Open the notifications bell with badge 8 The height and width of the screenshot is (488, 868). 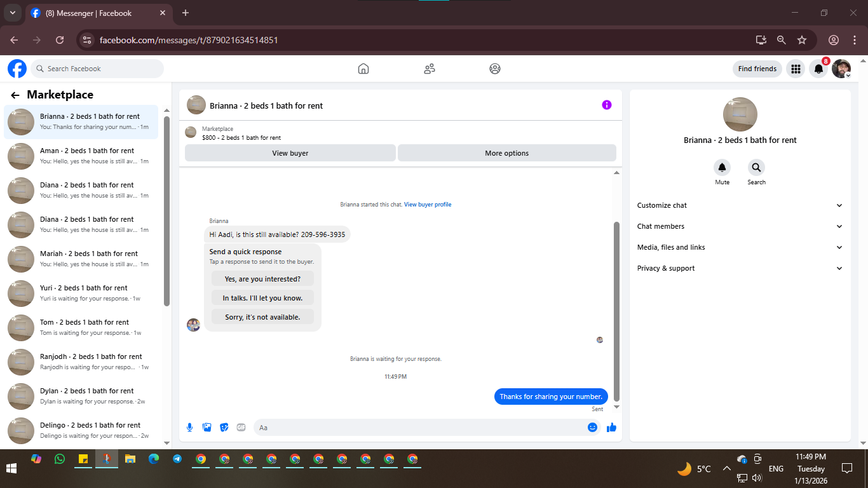click(x=819, y=69)
